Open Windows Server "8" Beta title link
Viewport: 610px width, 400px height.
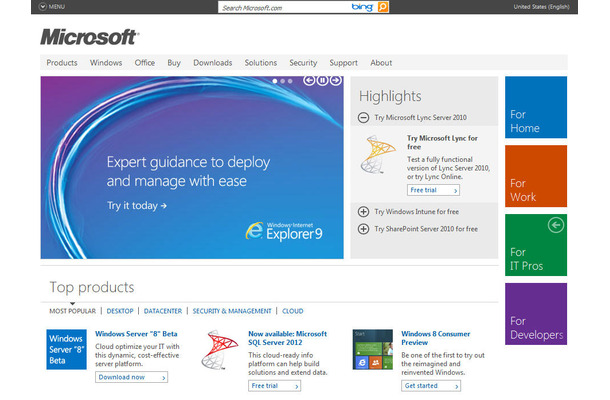[136, 334]
